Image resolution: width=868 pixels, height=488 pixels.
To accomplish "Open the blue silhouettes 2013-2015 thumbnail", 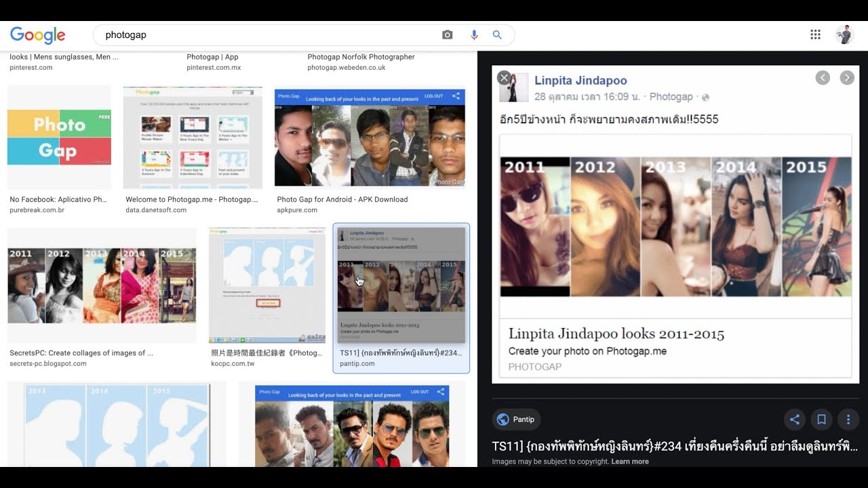I will pyautogui.click(x=117, y=424).
